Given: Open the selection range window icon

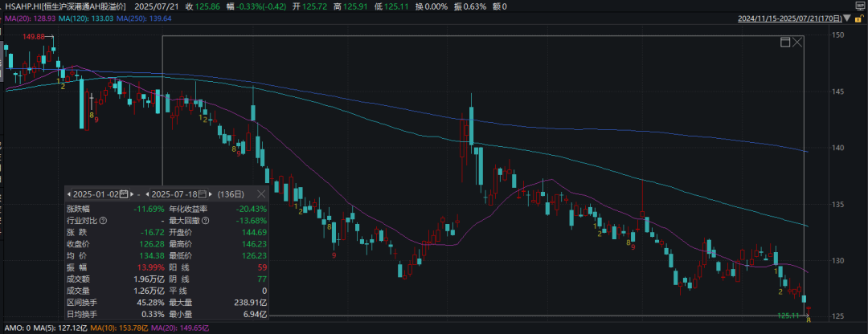Looking at the screenshot, I should [x=785, y=43].
